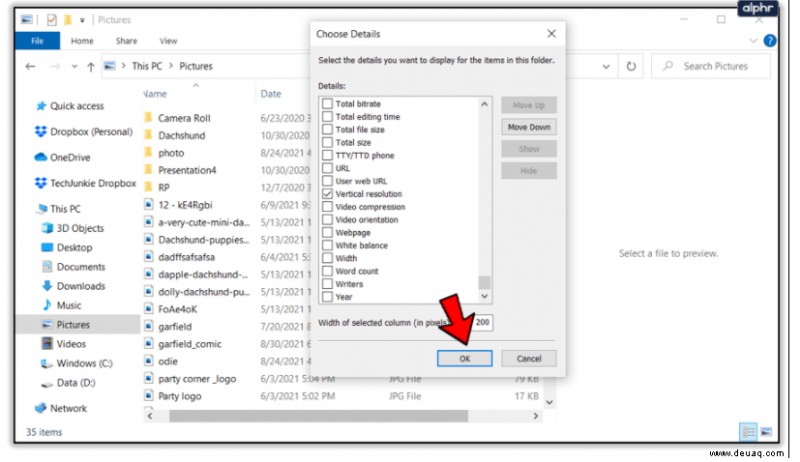Click the file list scroll left arrow
Screen dimensions: 800x462
tap(150, 416)
